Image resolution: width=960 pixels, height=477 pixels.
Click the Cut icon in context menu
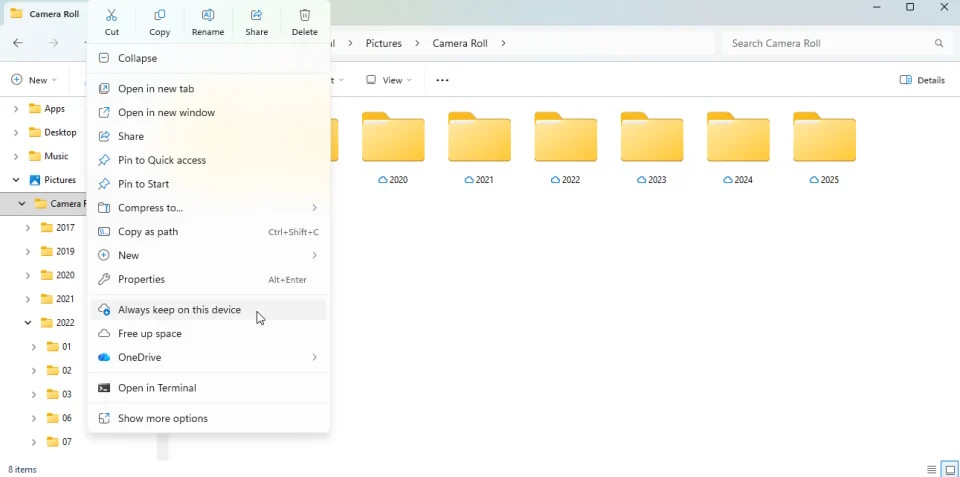coord(111,15)
